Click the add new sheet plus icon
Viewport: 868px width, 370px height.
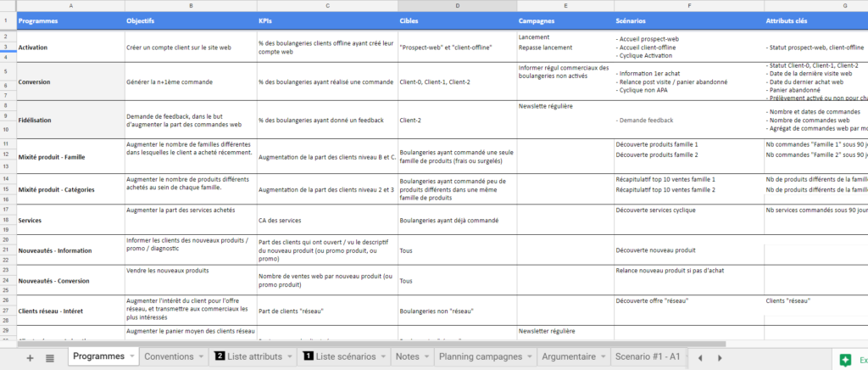click(31, 357)
